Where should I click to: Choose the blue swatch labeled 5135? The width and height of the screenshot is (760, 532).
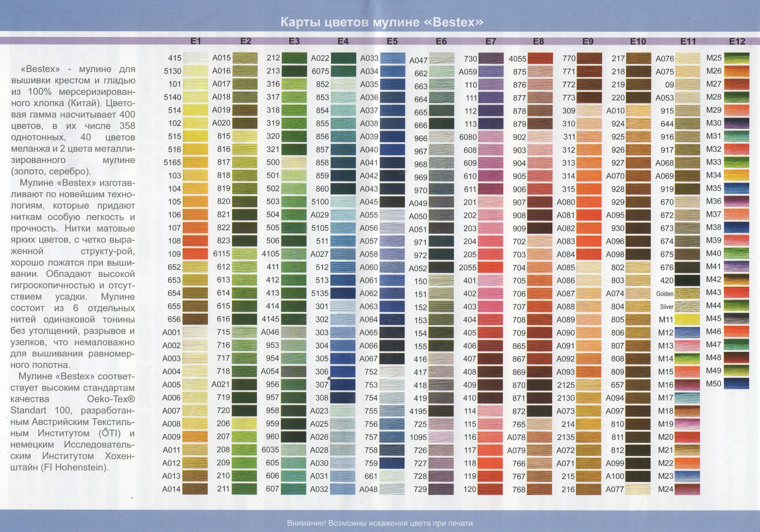(x=343, y=293)
